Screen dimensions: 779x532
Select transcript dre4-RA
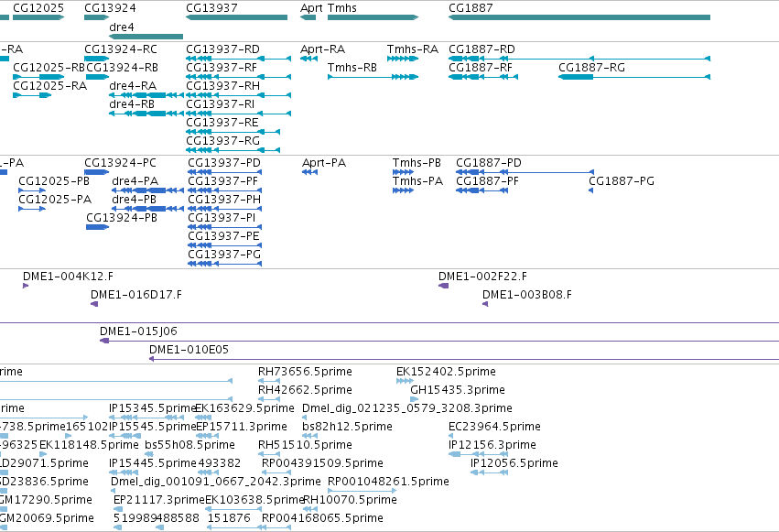(x=146, y=95)
